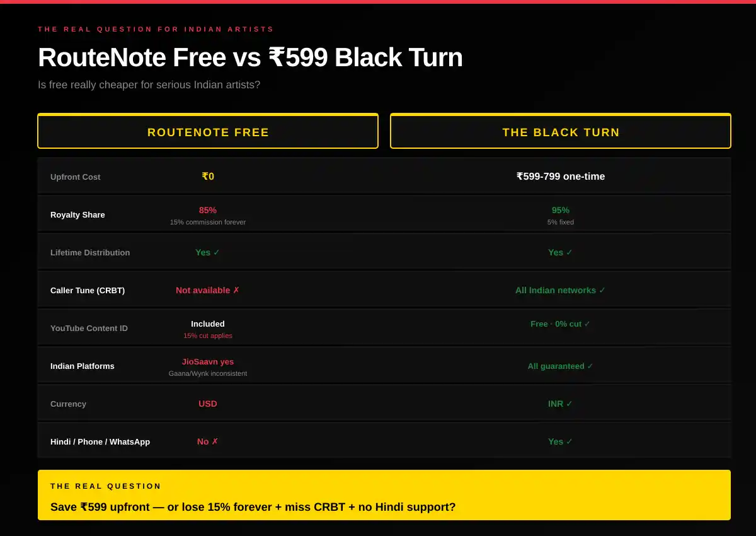756x536 pixels.
Task: Click the red accent bar at page top
Action: [378, 1]
